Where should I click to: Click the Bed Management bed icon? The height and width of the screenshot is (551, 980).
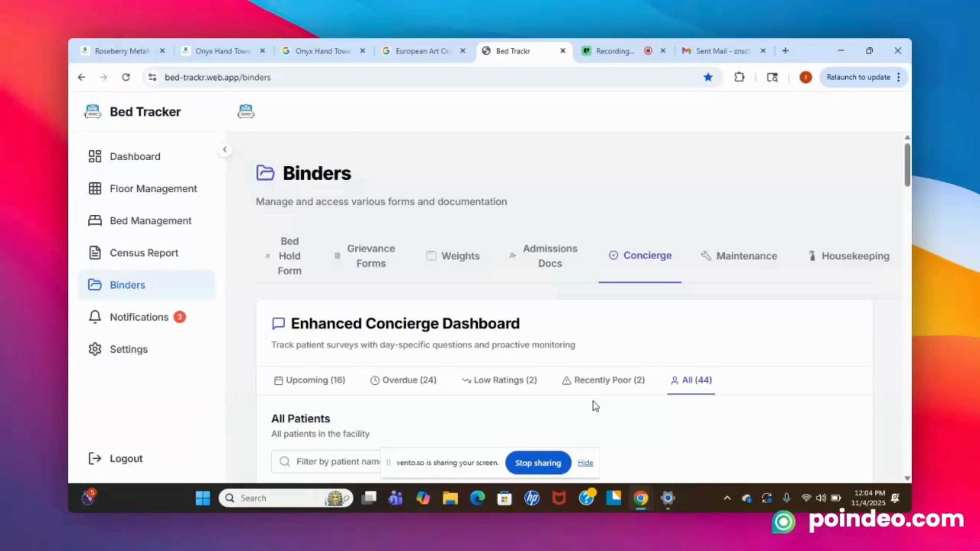pos(95,220)
